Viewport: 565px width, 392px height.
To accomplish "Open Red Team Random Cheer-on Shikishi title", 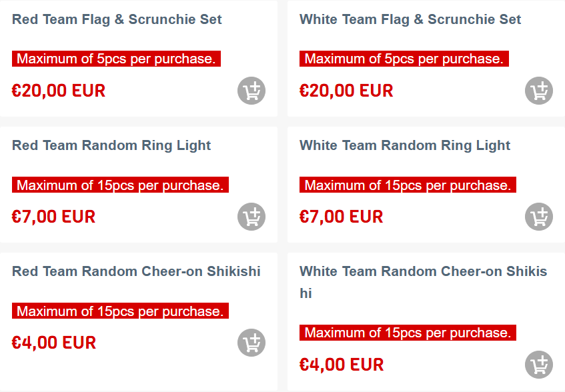I will tap(136, 271).
